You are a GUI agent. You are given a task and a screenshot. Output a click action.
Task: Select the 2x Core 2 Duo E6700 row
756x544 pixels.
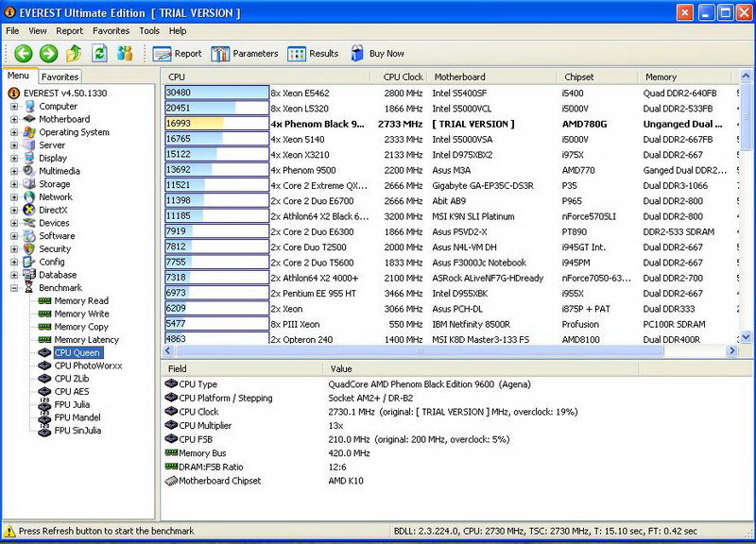451,201
